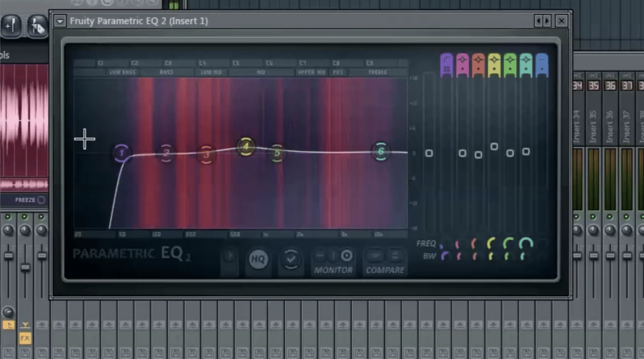Select band 1 node on EQ graph
This screenshot has width=644, height=359.
tap(121, 152)
